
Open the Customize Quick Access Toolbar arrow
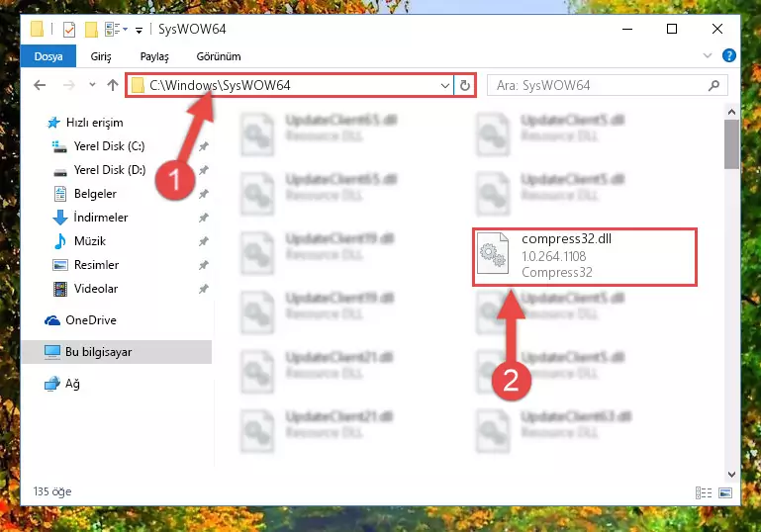139,31
